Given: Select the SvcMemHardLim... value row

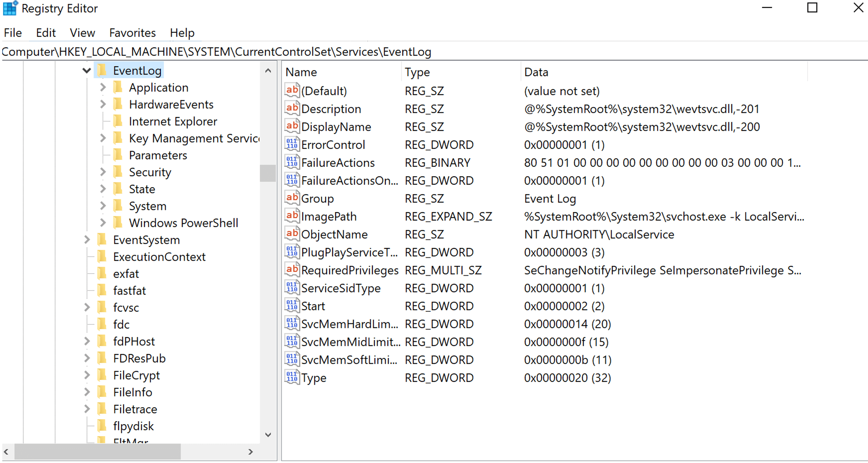Looking at the screenshot, I should pyautogui.click(x=546, y=324).
